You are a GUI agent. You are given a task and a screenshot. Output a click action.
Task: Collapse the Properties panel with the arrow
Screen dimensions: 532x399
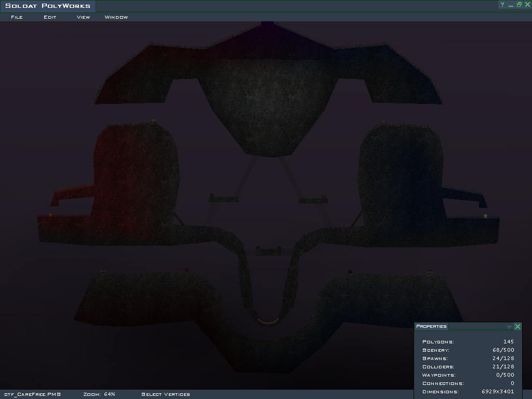pos(509,327)
